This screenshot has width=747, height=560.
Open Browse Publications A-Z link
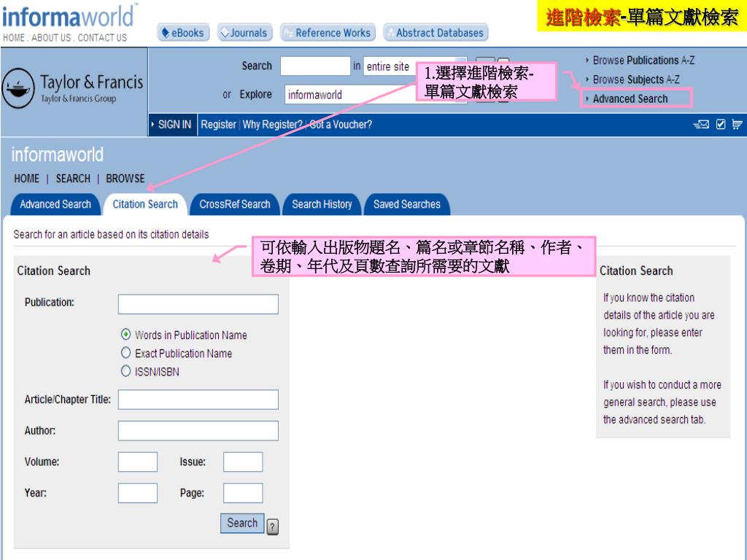[643, 61]
